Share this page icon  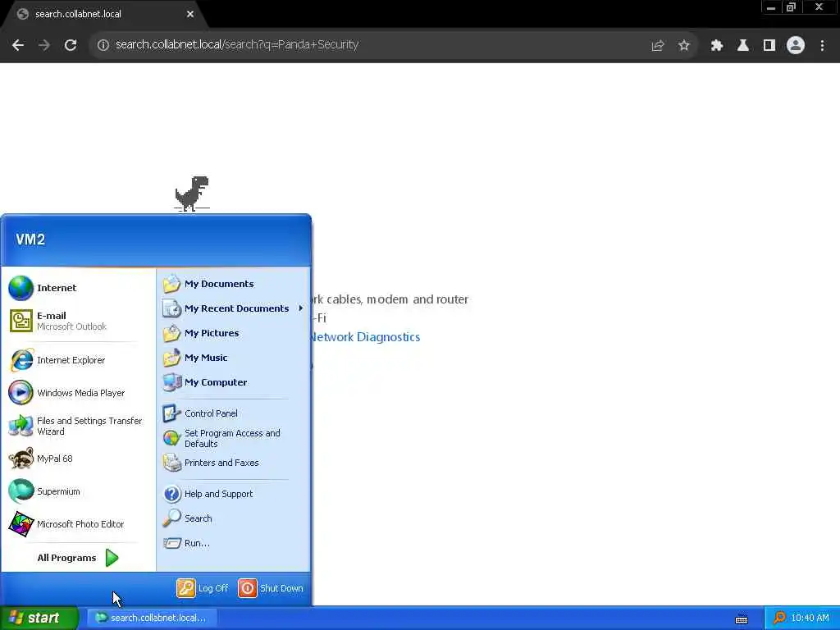[658, 46]
